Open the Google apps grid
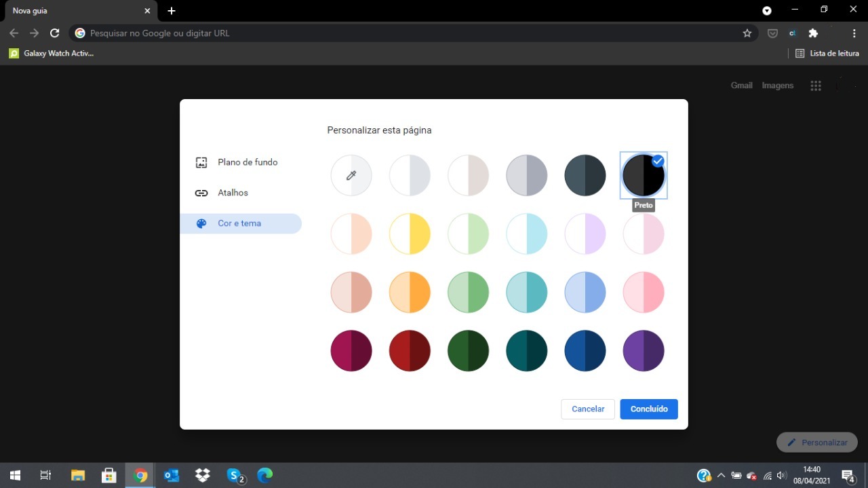The width and height of the screenshot is (868, 488). (816, 86)
